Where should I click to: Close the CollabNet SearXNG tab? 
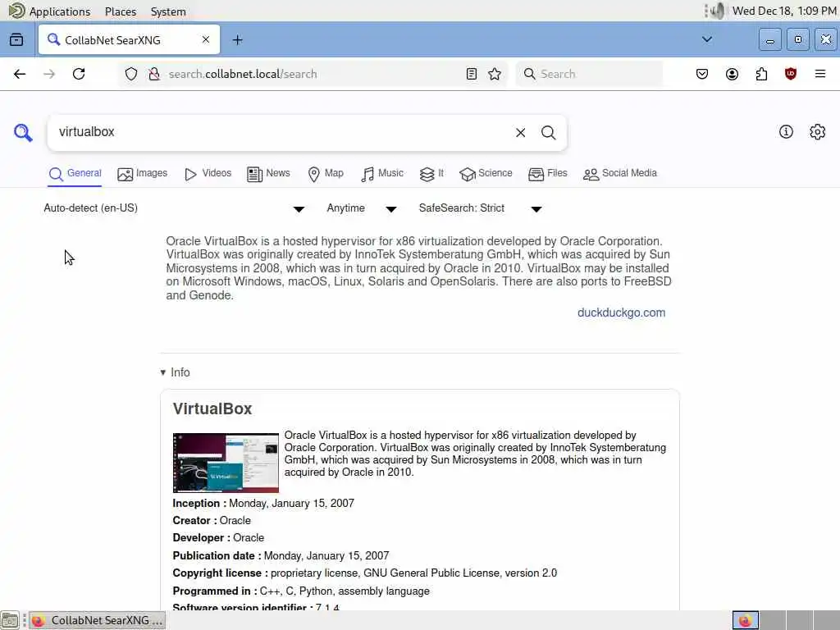coord(206,39)
